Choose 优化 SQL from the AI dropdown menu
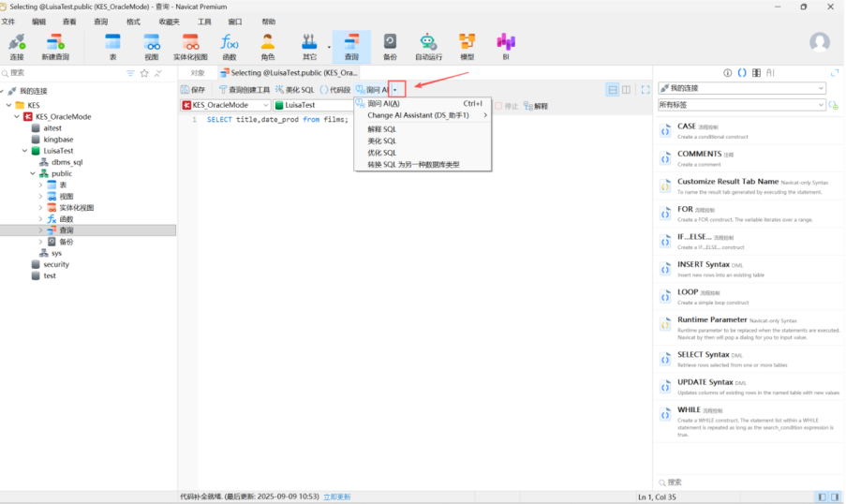This screenshot has height=504, width=846. 382,153
